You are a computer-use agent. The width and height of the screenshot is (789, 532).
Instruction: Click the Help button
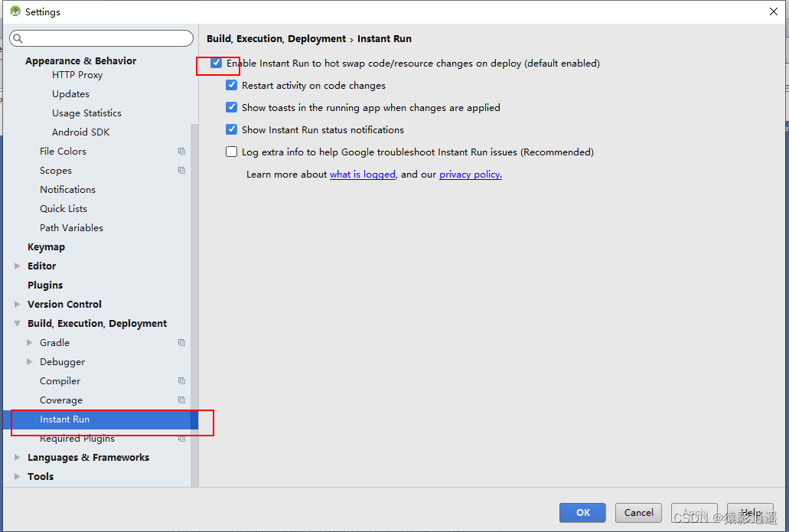pyautogui.click(x=750, y=512)
